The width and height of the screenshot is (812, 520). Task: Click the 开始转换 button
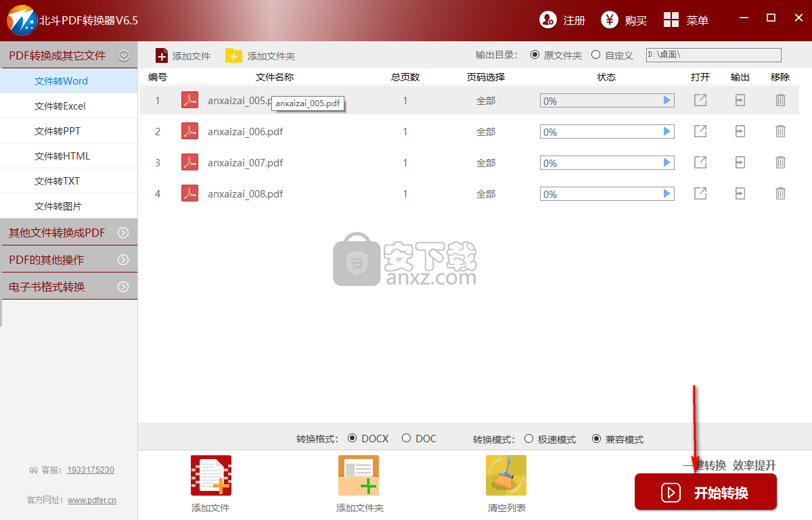pos(706,492)
